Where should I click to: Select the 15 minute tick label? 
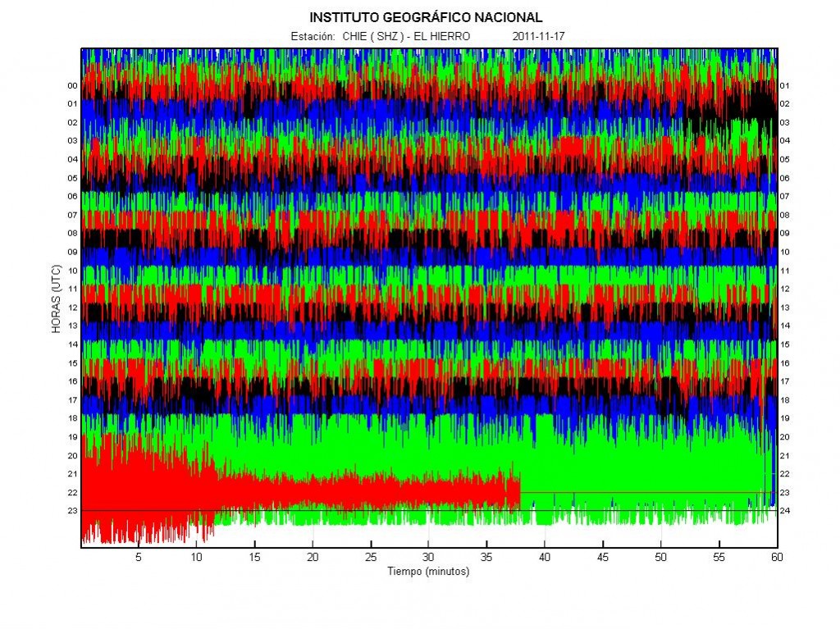coord(254,557)
